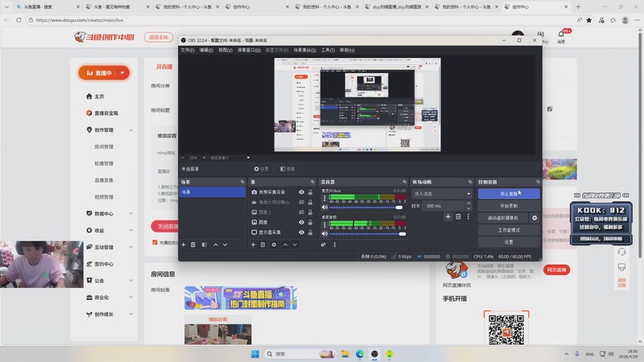644x362 pixels.
Task: Show the hidden butterfly-icon source via eye
Action: (301, 202)
